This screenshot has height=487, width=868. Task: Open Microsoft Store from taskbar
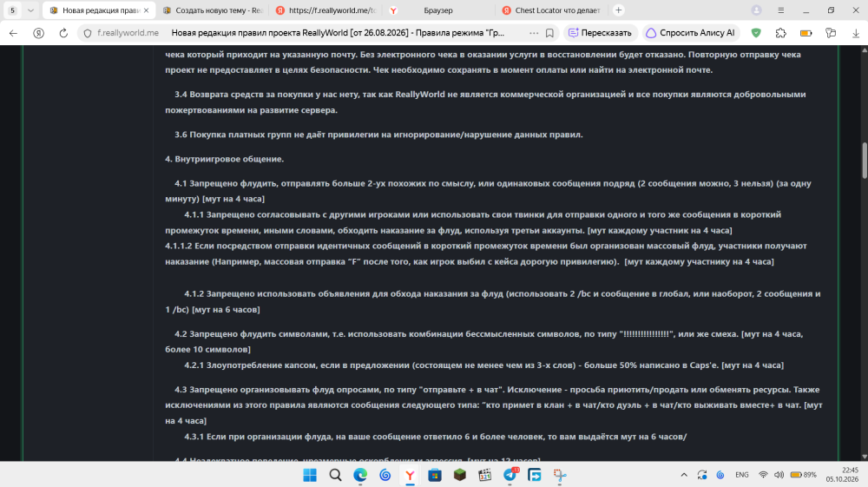point(435,475)
